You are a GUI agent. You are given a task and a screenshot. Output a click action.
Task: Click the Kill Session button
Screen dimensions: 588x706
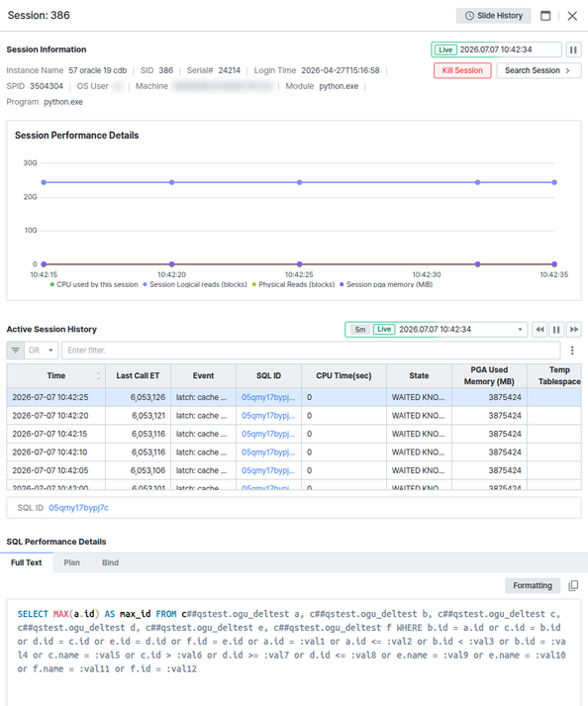[x=462, y=70]
